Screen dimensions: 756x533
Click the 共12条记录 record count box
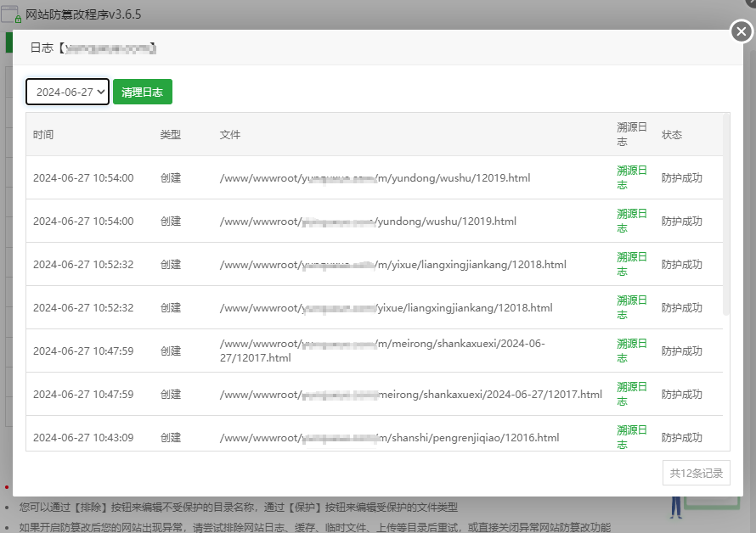coord(697,474)
